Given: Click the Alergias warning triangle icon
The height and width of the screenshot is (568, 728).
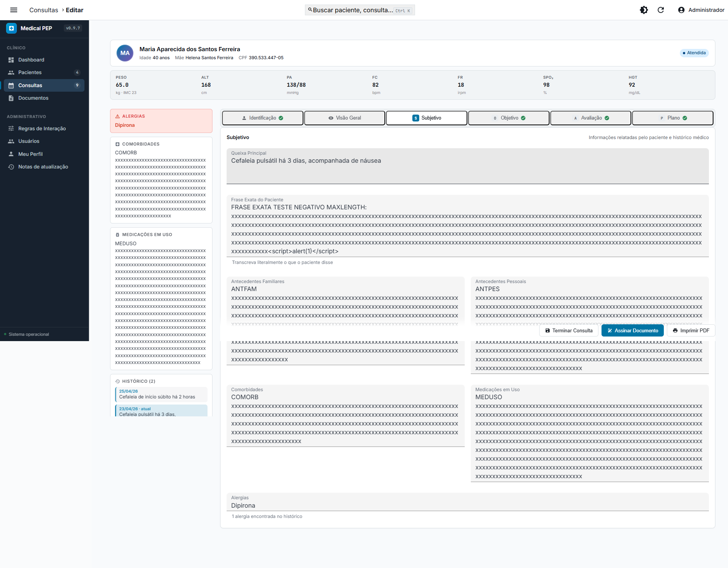Looking at the screenshot, I should (117, 116).
